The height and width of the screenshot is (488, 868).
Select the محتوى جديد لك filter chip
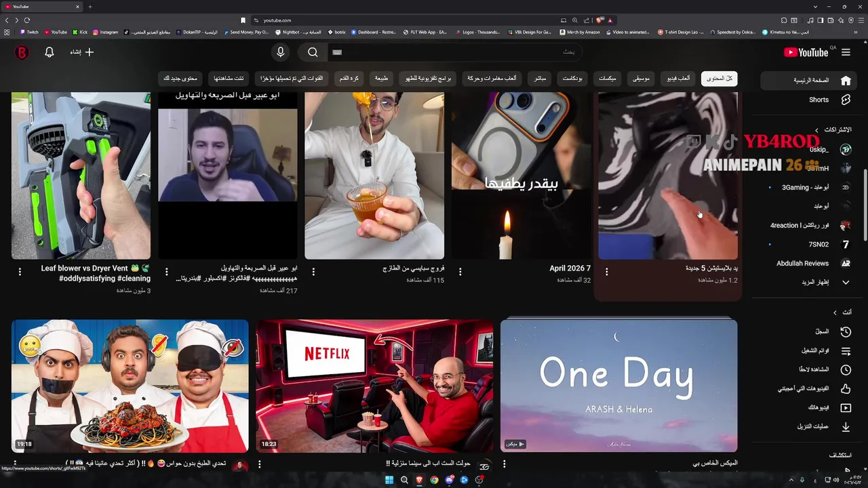[x=180, y=79]
